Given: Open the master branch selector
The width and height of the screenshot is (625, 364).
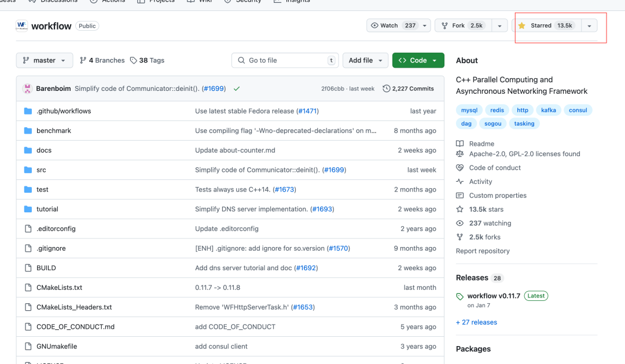Looking at the screenshot, I should [x=45, y=60].
